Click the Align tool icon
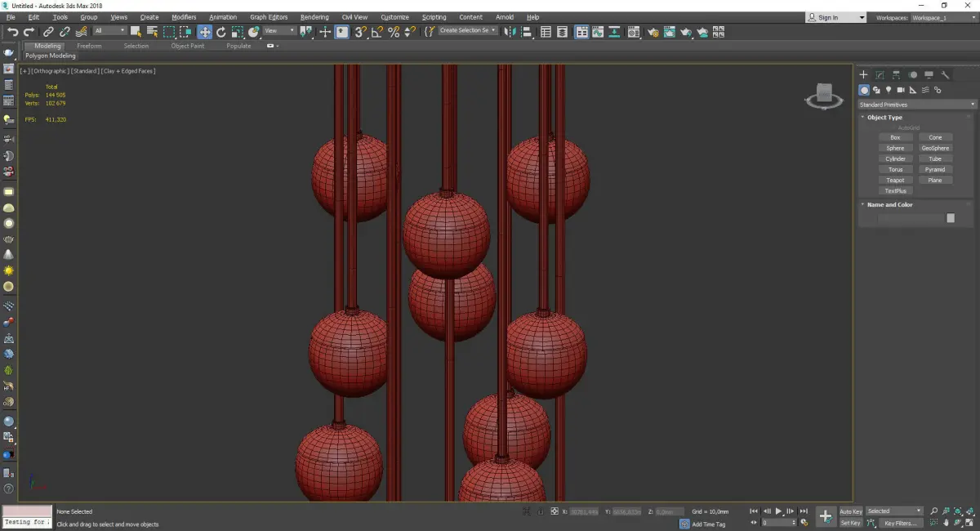The image size is (980, 531). (527, 32)
